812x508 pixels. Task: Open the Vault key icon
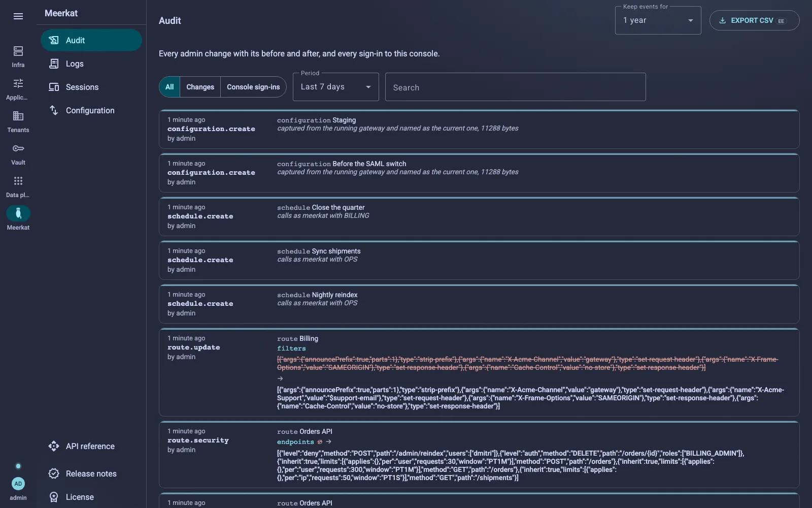coord(18,148)
